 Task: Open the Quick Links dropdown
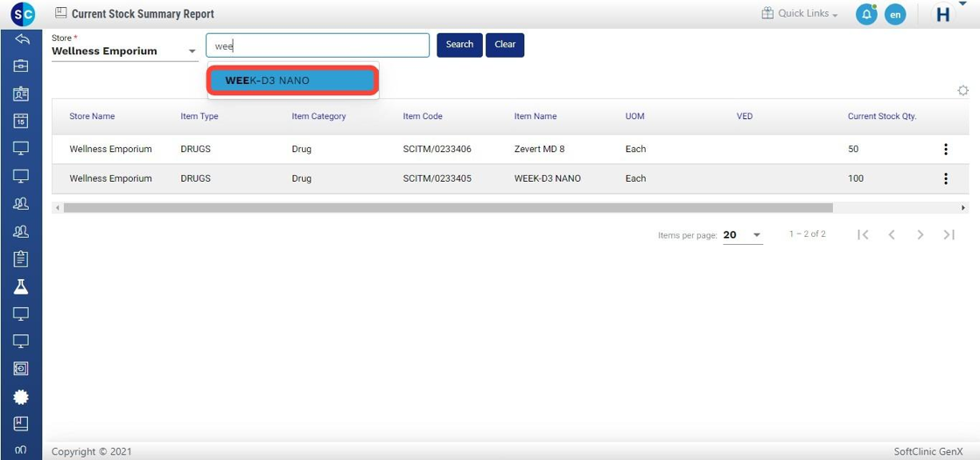point(800,14)
